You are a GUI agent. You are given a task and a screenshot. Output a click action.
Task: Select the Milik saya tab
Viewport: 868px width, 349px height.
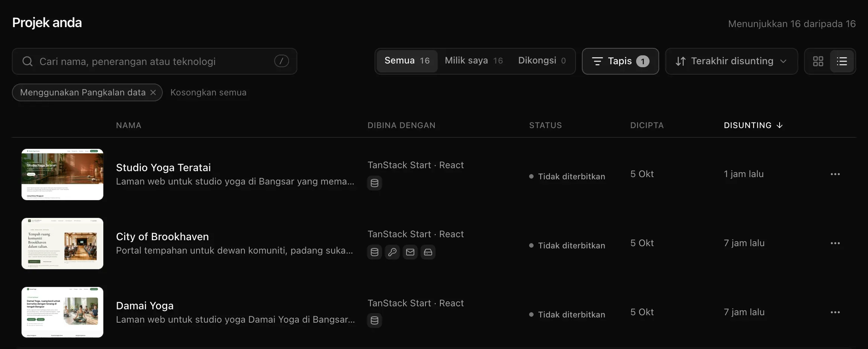pyautogui.click(x=474, y=61)
